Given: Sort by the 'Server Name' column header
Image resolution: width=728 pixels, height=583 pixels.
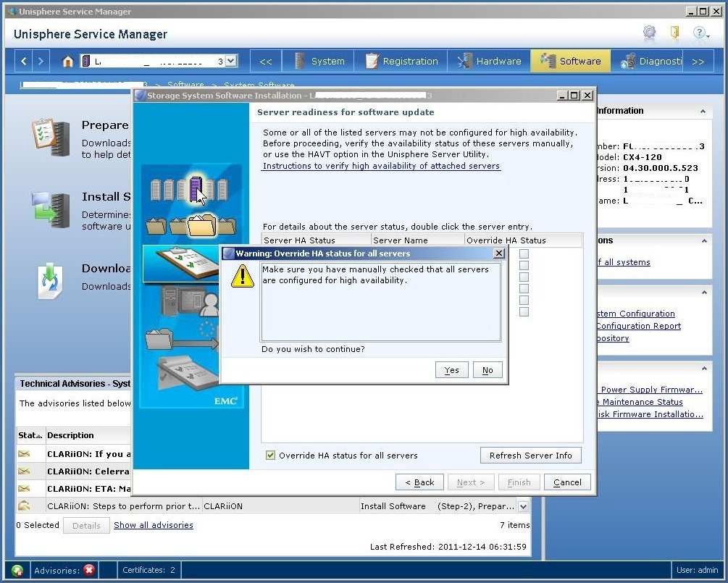Looking at the screenshot, I should tap(418, 240).
